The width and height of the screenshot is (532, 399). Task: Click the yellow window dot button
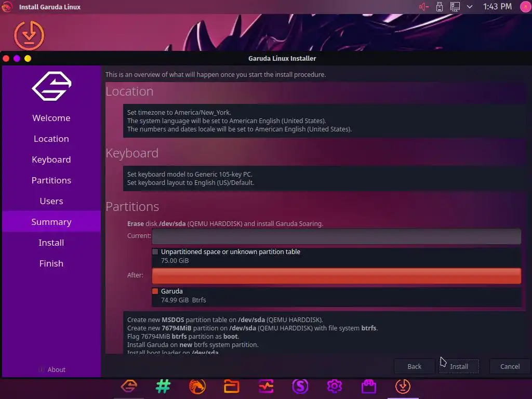(28, 58)
